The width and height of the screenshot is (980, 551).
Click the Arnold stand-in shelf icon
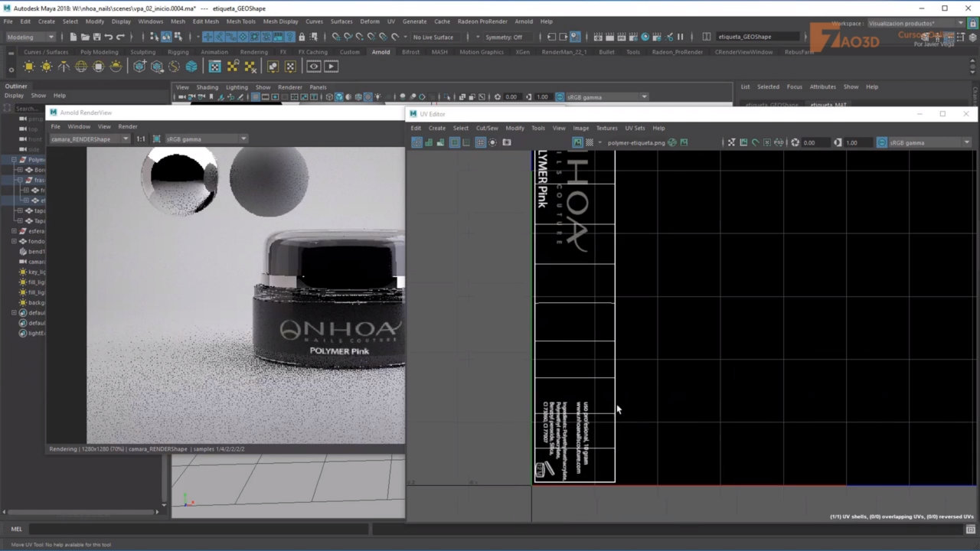click(x=139, y=67)
